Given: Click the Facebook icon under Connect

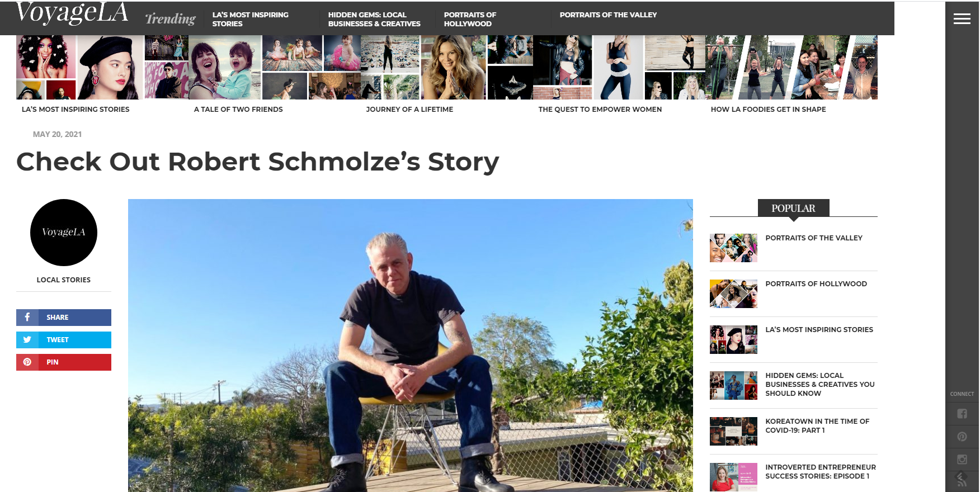Looking at the screenshot, I should click(x=962, y=414).
